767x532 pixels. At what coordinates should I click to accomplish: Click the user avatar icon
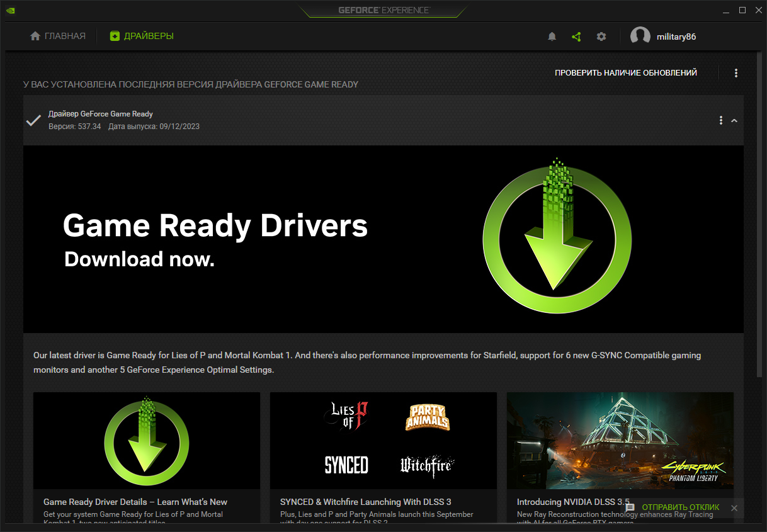(640, 37)
